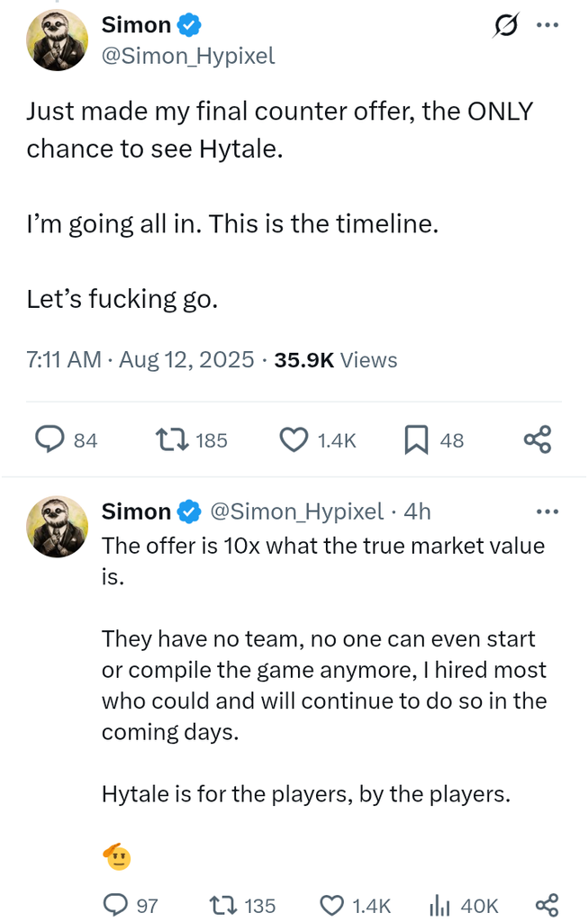
Task: Repost the main tweet
Action: 169,439
